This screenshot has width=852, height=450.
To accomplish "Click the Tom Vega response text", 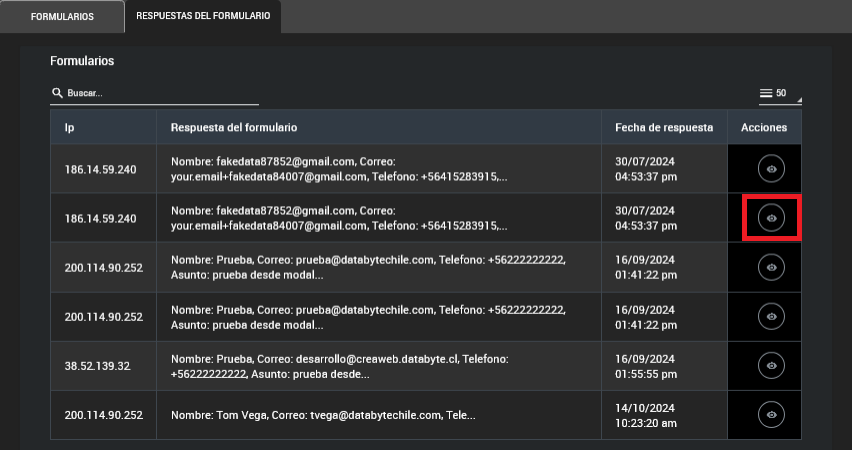I will [x=323, y=415].
